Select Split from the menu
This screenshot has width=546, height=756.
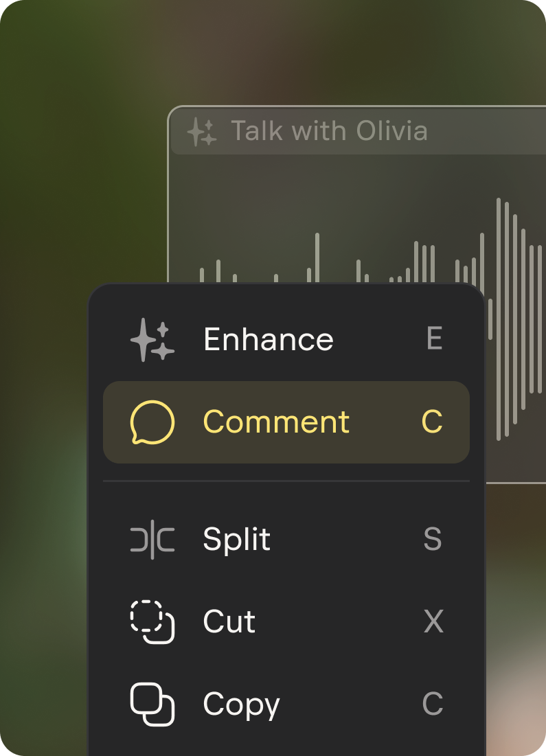(x=236, y=540)
